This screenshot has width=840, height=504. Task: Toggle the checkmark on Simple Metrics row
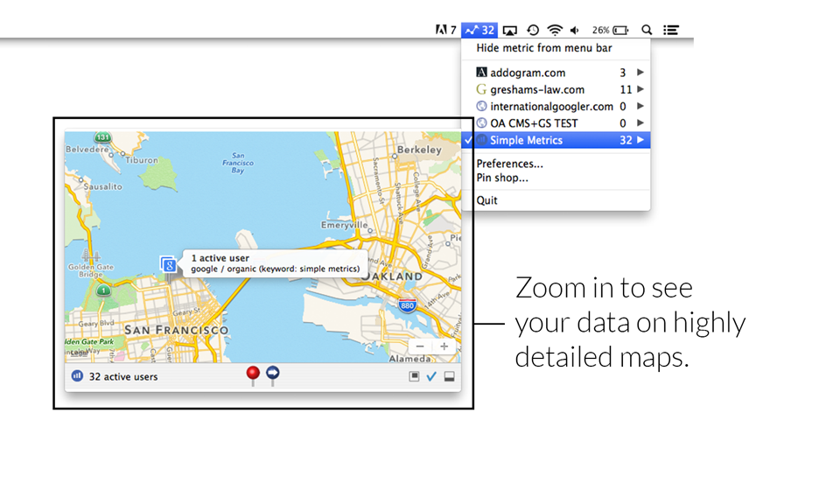click(x=469, y=140)
